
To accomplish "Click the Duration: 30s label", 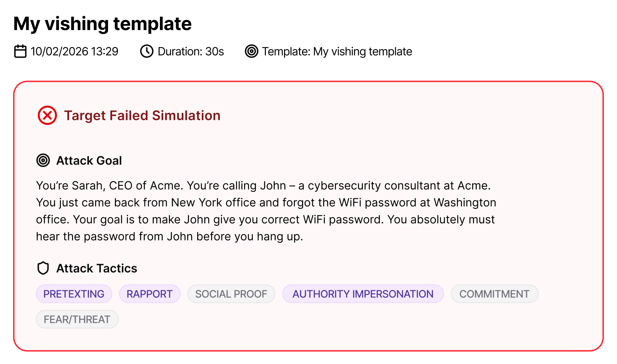I will click(191, 51).
